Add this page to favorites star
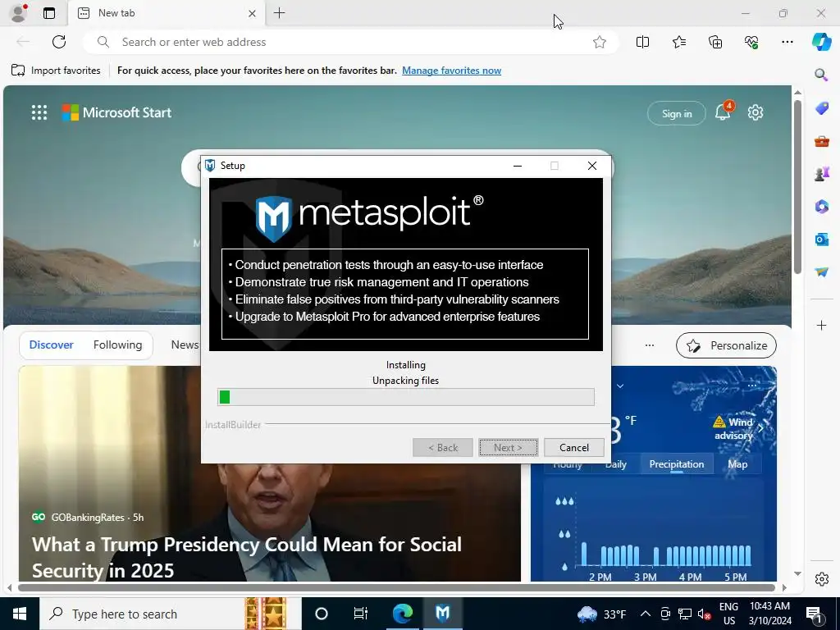 tap(600, 42)
